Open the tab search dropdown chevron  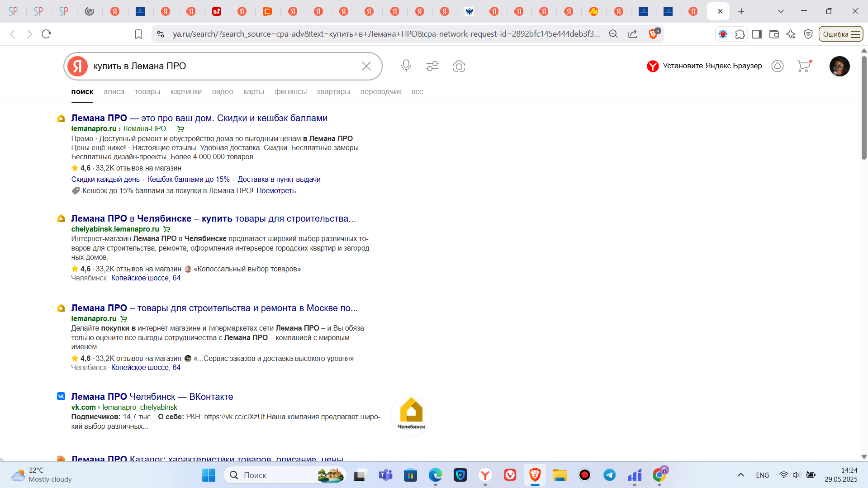781,11
